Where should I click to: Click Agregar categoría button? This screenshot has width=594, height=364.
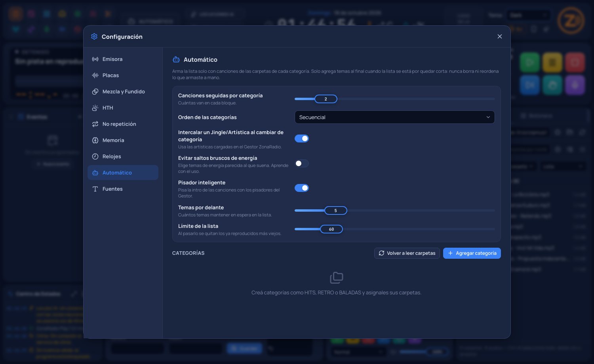[472, 253]
